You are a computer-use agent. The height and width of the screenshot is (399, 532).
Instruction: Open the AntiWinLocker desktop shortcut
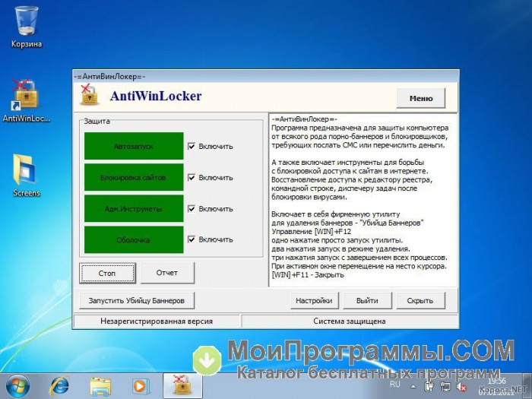(26, 101)
